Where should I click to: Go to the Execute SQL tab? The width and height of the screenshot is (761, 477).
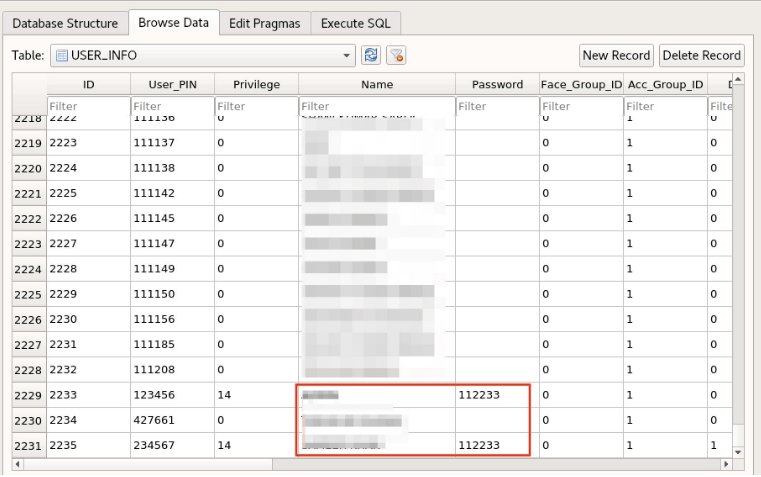coord(356,23)
